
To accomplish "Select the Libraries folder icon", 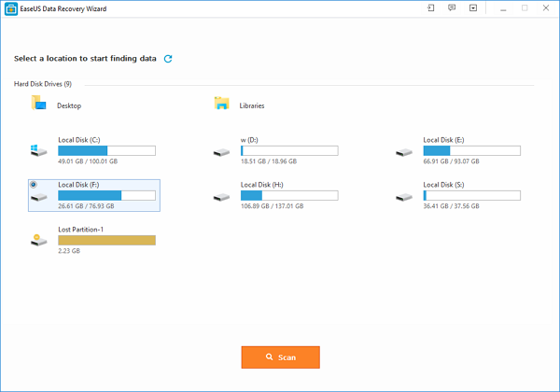I will (221, 104).
